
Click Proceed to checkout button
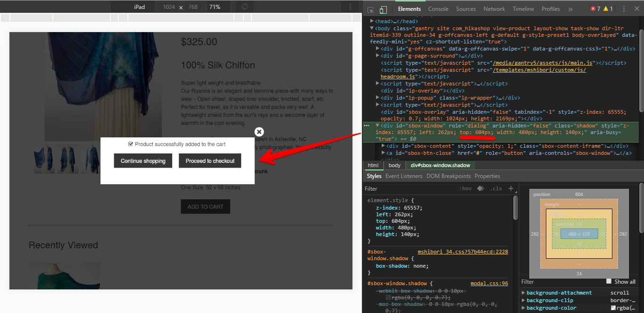210,161
